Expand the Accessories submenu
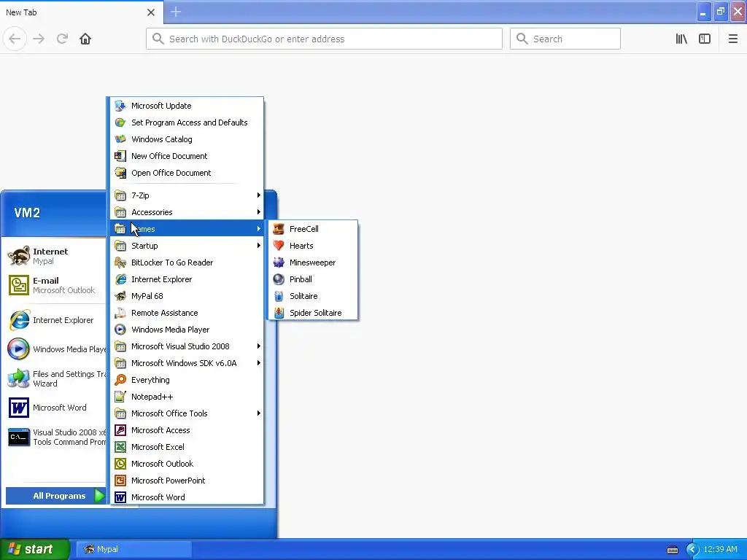Image resolution: width=747 pixels, height=560 pixels. 187,212
